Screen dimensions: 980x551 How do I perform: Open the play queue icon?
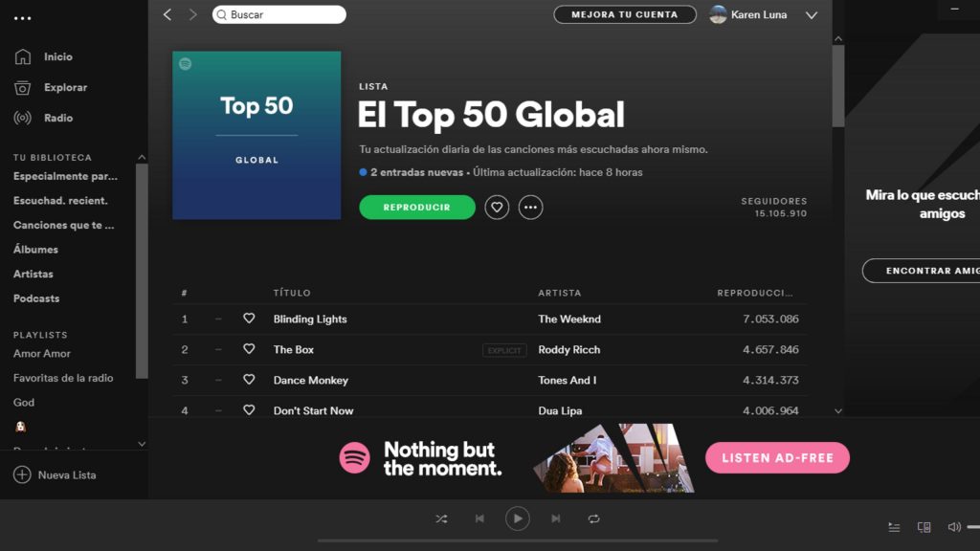(895, 527)
